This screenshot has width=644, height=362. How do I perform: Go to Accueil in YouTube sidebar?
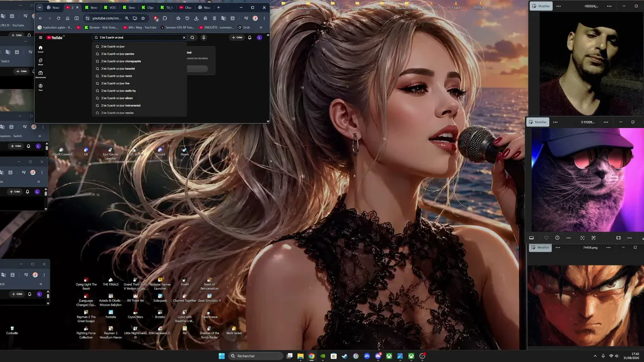click(x=41, y=49)
